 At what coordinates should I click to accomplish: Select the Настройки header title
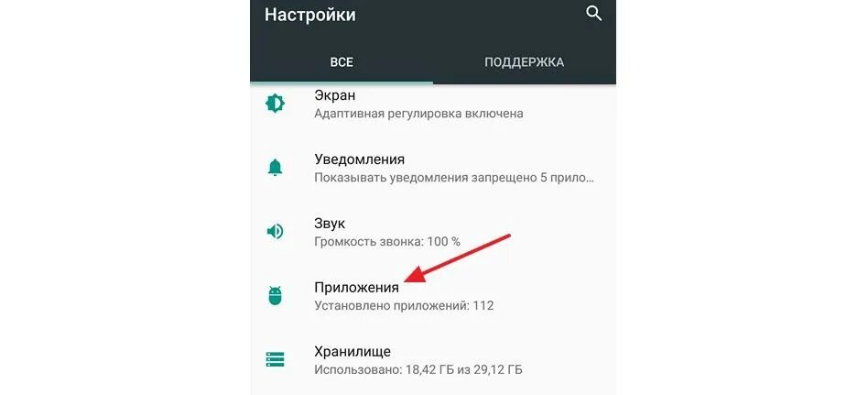[310, 15]
